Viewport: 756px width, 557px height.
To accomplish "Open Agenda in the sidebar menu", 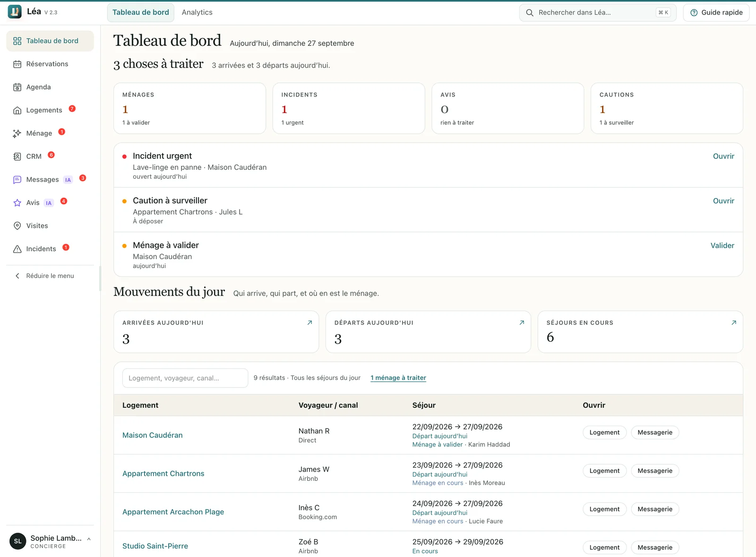I will click(50, 87).
